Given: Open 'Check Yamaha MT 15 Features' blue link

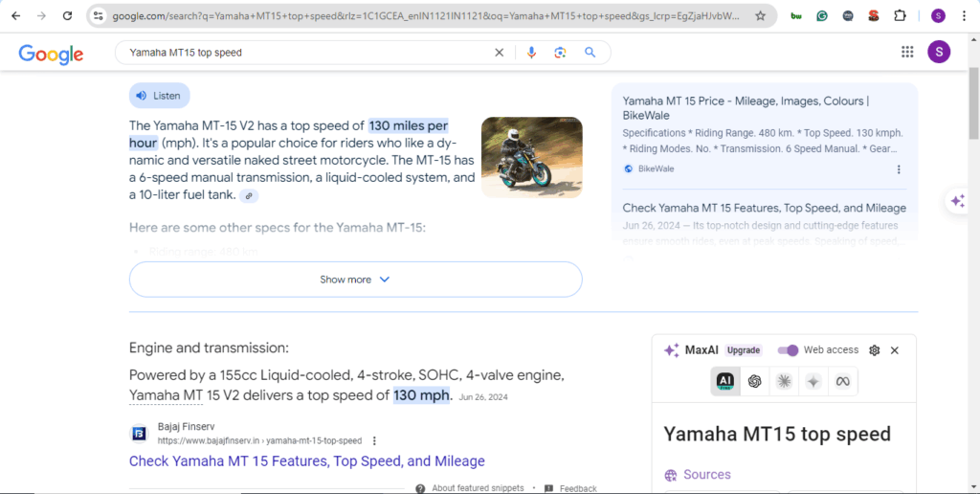Looking at the screenshot, I should [x=307, y=460].
